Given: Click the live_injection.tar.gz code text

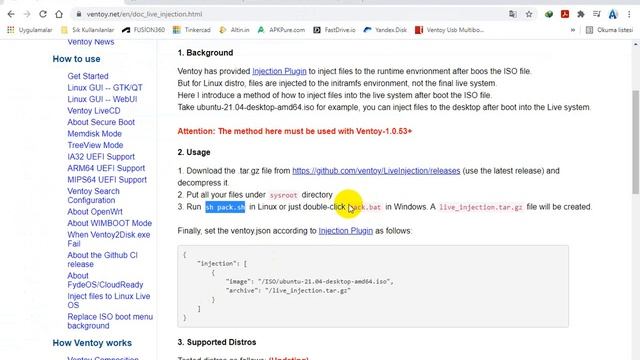Looking at the screenshot, I should click(481, 207).
